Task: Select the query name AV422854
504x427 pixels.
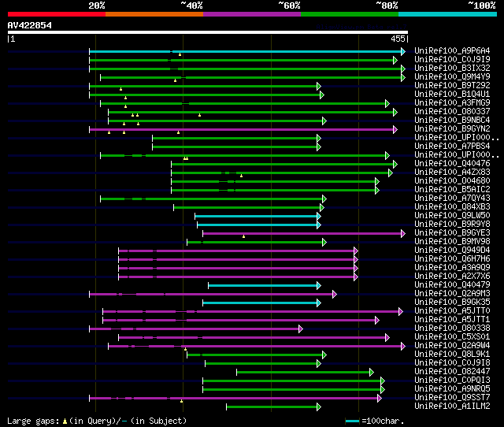Action: [30, 25]
